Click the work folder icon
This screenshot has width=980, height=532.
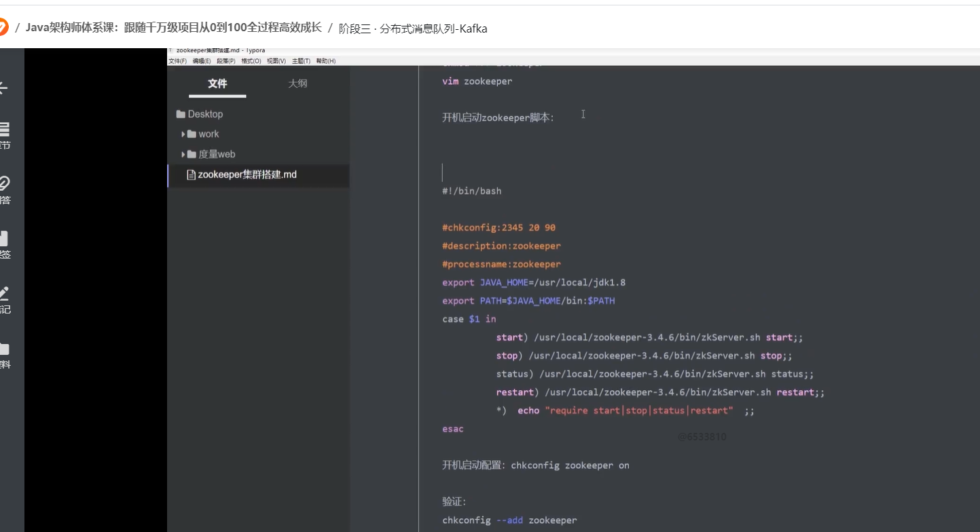pyautogui.click(x=192, y=134)
